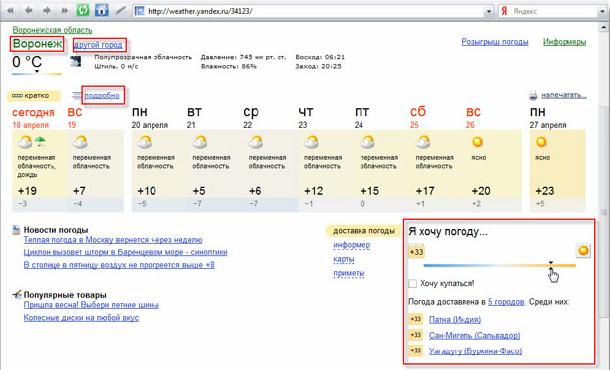
Task: Open Информеры link
Action: [564, 42]
